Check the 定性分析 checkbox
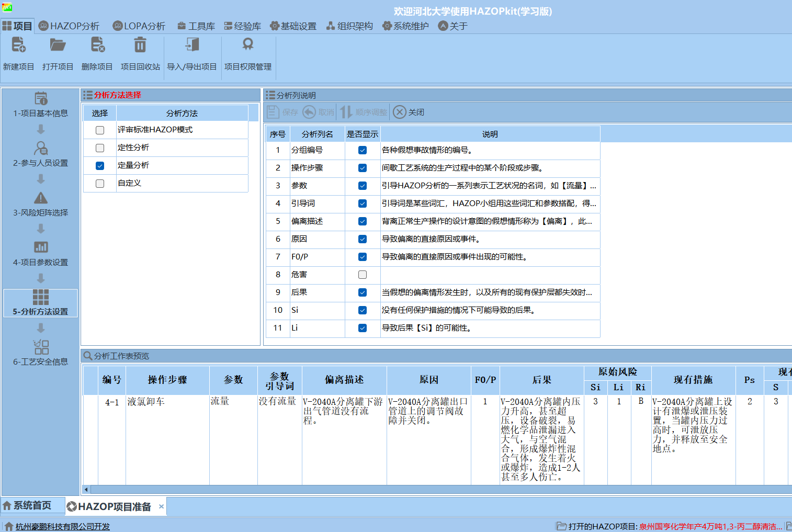Screen dimensions: 792x532 pyautogui.click(x=100, y=148)
